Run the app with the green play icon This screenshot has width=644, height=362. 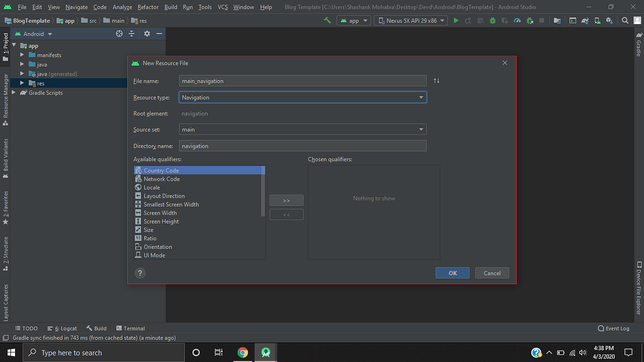click(456, 20)
